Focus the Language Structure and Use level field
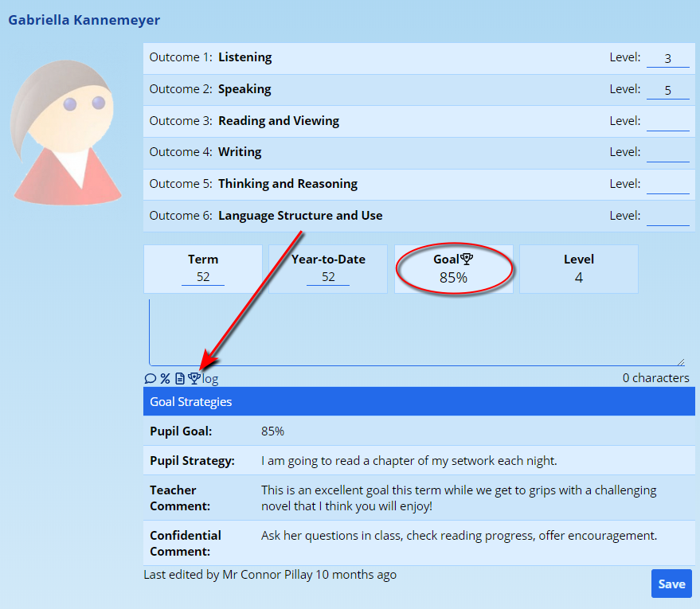The height and width of the screenshot is (609, 700). pyautogui.click(x=667, y=216)
